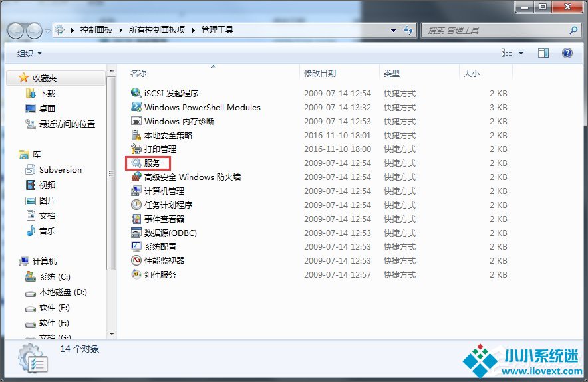This screenshot has width=588, height=382.
Task: Toggle the preview pane icon
Action: 543,53
